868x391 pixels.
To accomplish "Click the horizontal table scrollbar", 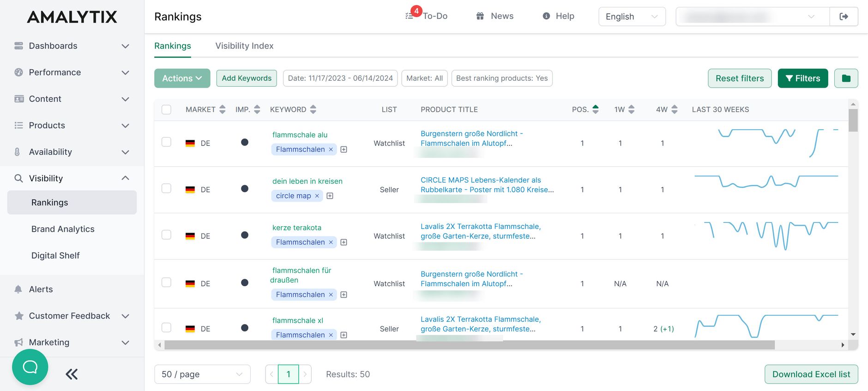I will 469,345.
